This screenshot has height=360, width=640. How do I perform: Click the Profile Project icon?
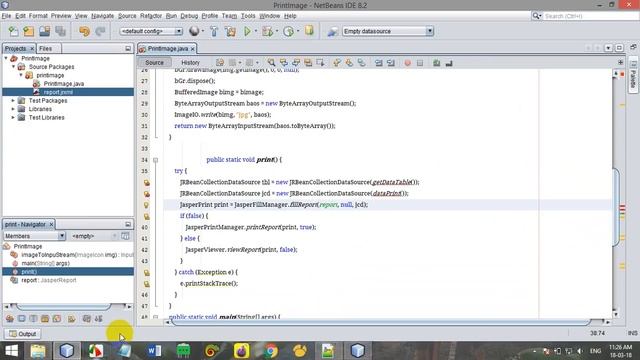tap(289, 31)
